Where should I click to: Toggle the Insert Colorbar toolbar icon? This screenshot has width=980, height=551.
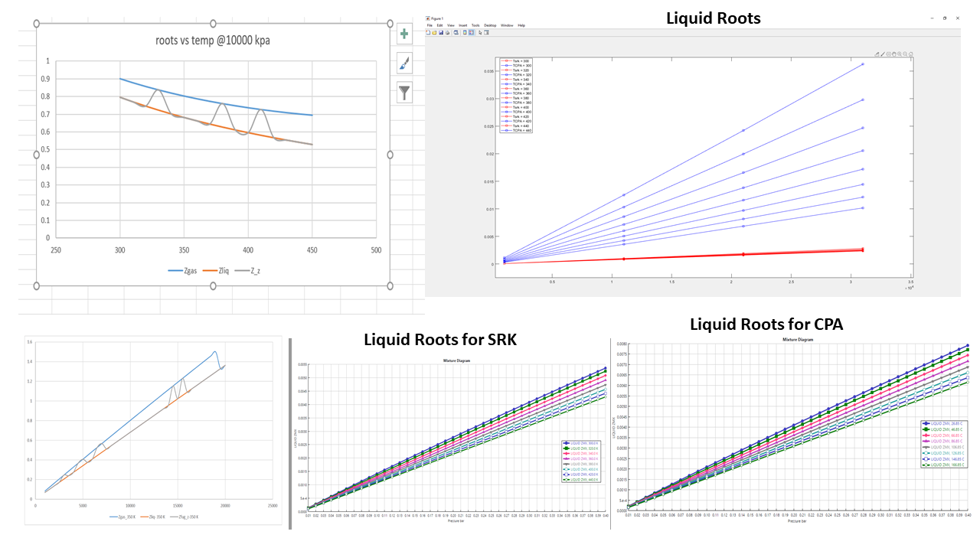click(465, 33)
